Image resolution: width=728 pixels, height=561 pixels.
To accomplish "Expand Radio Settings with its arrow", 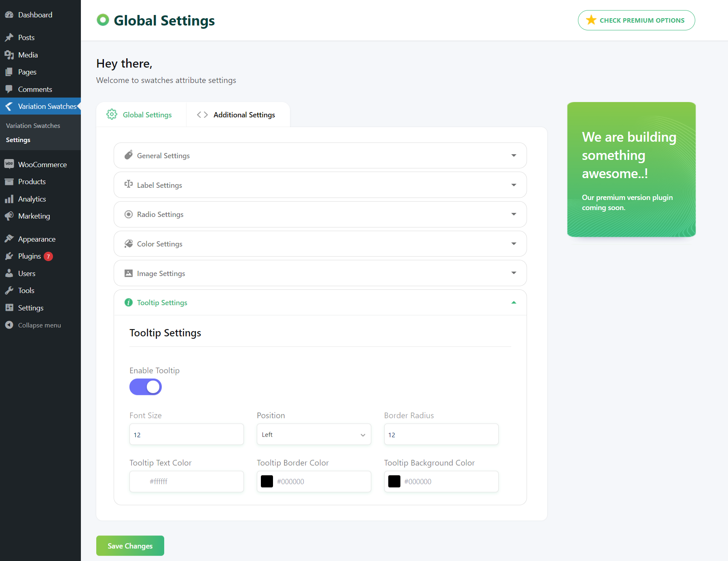I will (514, 214).
